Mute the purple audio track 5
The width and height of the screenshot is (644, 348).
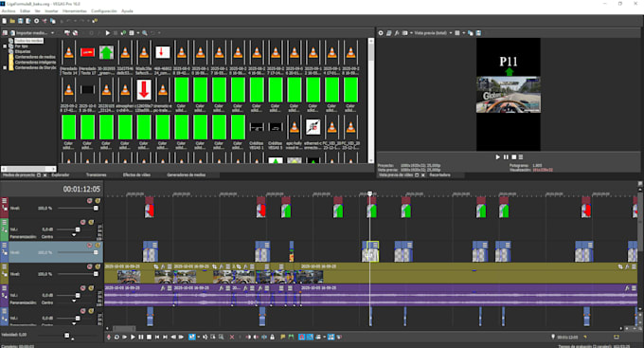(83, 288)
